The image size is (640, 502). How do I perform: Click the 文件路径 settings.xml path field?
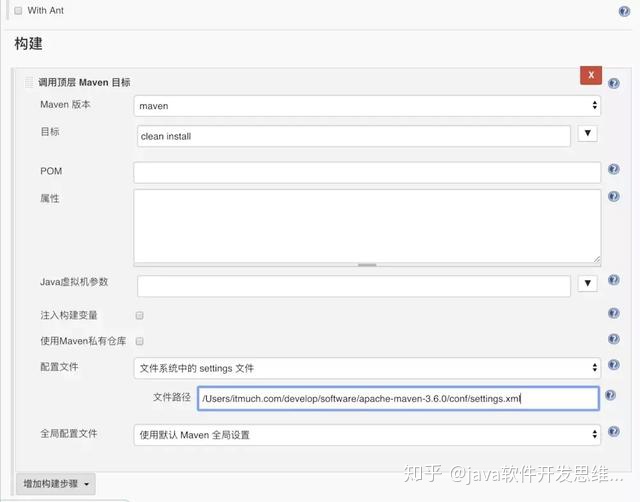(x=398, y=398)
